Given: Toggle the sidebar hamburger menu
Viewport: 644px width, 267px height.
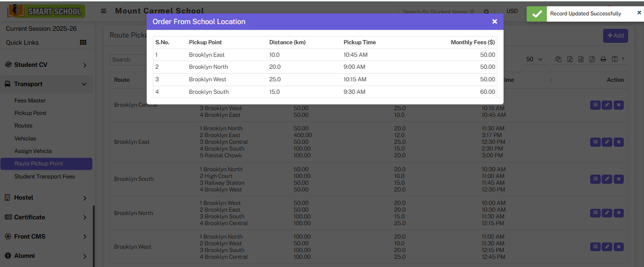Looking at the screenshot, I should 103,11.
